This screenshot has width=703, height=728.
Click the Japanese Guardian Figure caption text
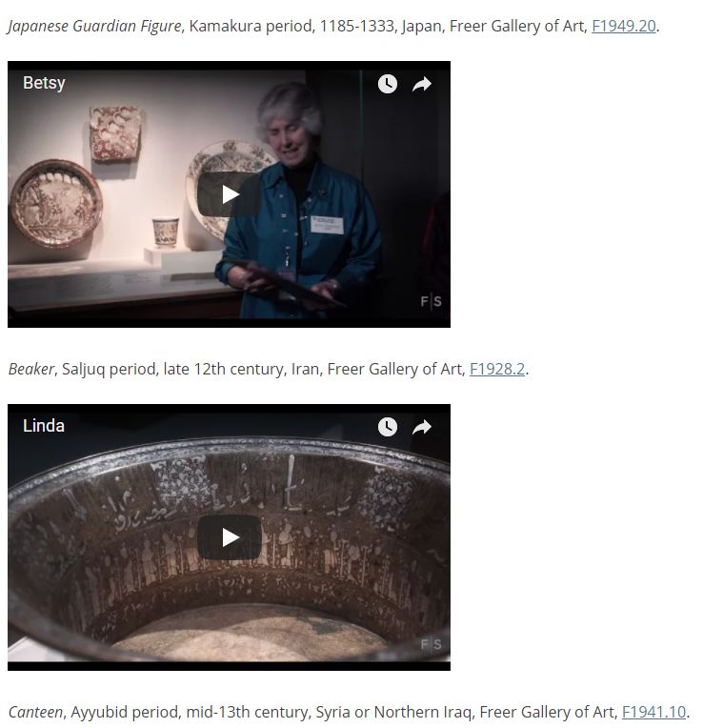tap(94, 26)
